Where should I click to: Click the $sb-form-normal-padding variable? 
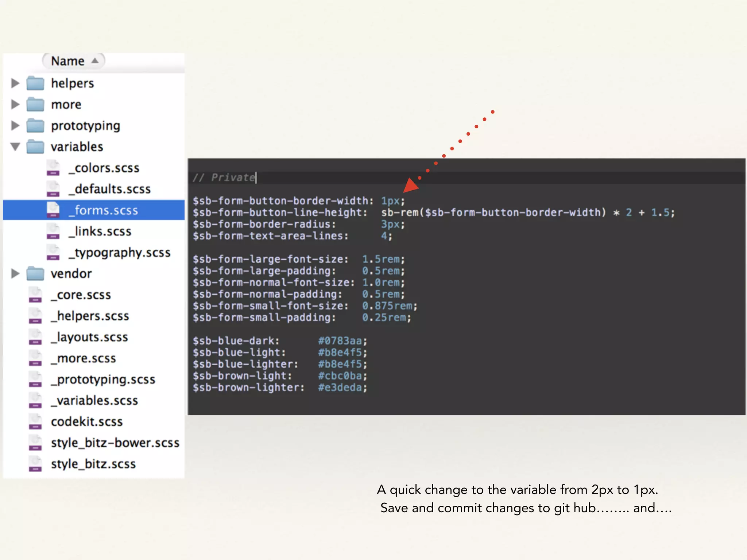pyautogui.click(x=267, y=294)
